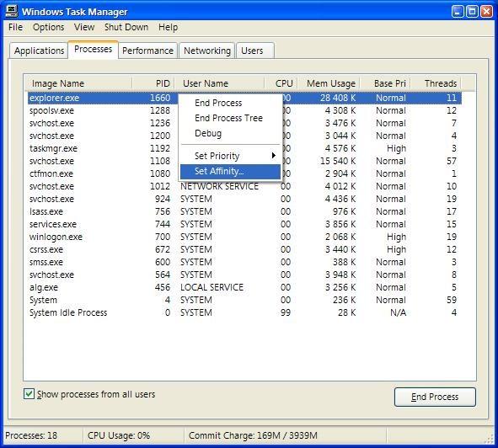Select End Process in context menu
The image size is (498, 448).
230,103
